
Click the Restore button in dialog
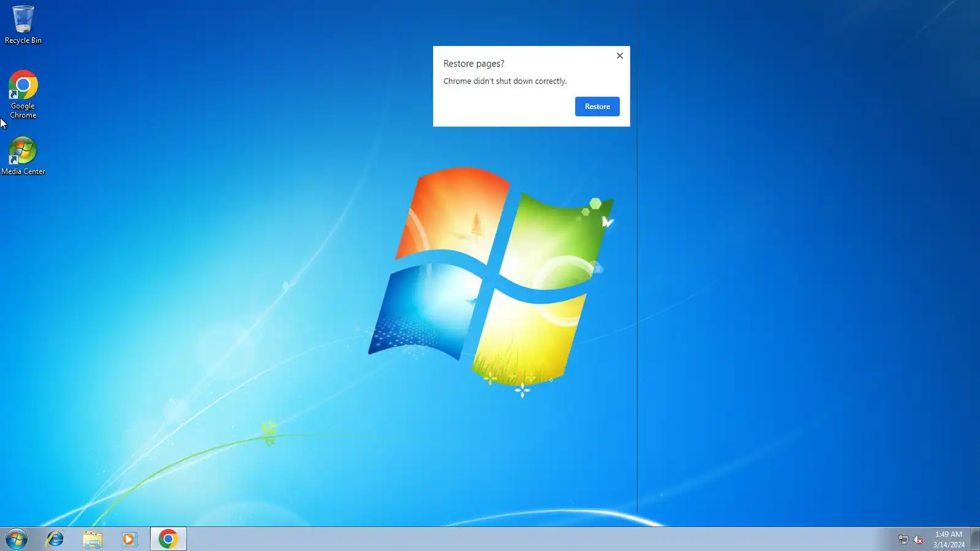coord(597,107)
